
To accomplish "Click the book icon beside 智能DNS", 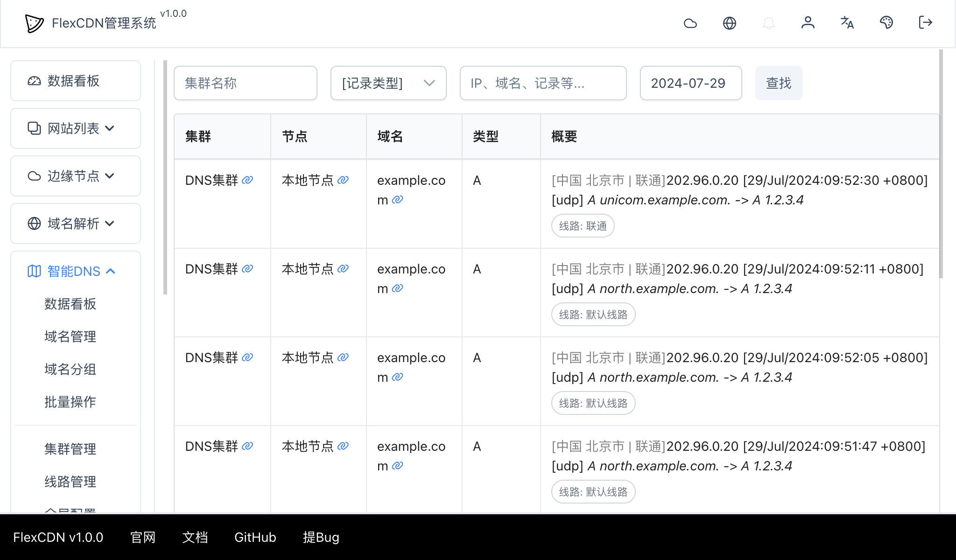I will pos(33,271).
